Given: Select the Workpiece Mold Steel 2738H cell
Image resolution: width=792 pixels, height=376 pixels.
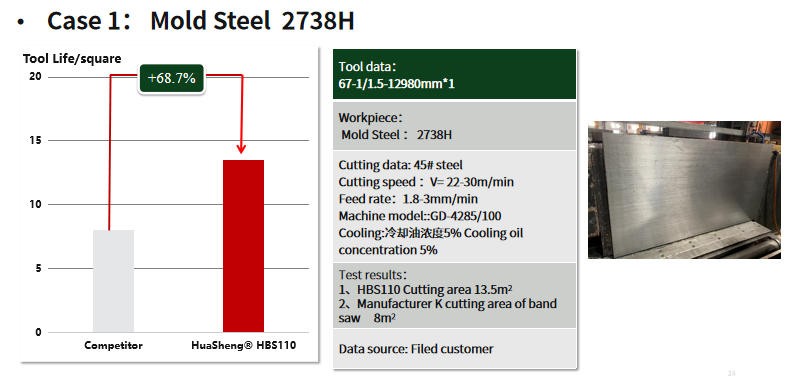Looking at the screenshot, I should pos(455,126).
